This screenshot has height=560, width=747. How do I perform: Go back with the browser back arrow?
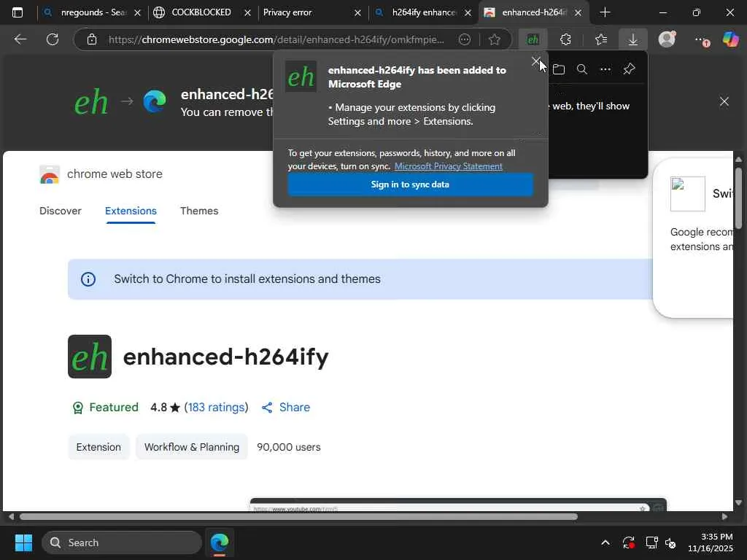pos(20,39)
